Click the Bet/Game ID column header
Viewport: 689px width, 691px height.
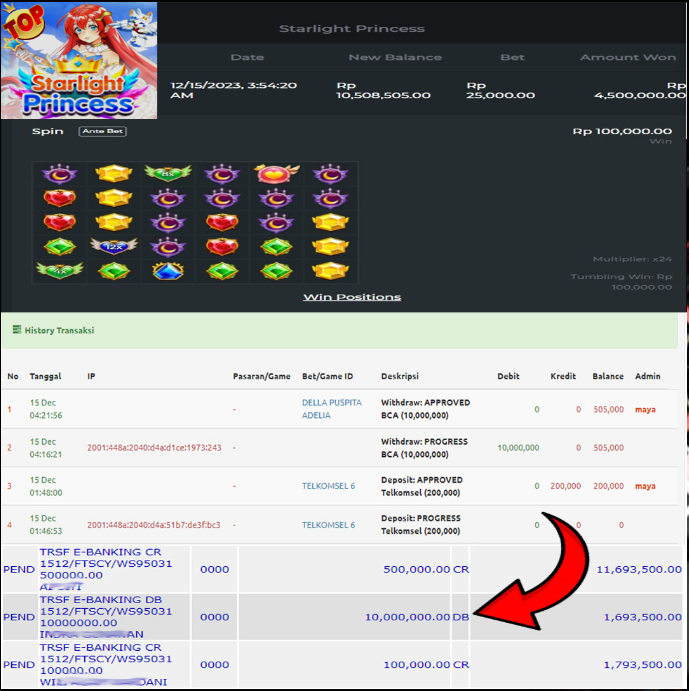[328, 376]
